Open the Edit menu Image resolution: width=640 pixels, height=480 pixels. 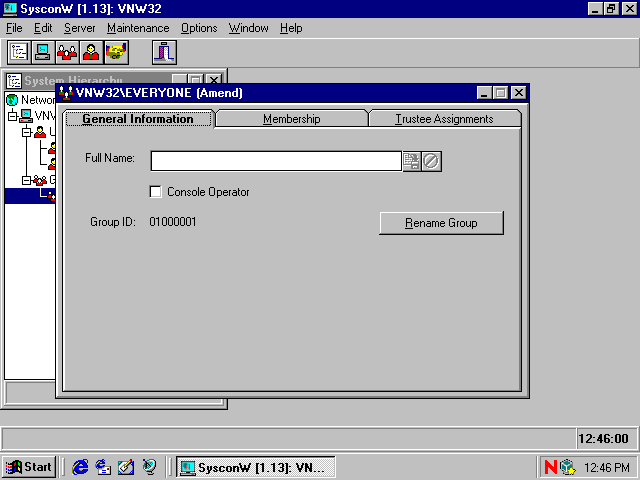tap(43, 28)
